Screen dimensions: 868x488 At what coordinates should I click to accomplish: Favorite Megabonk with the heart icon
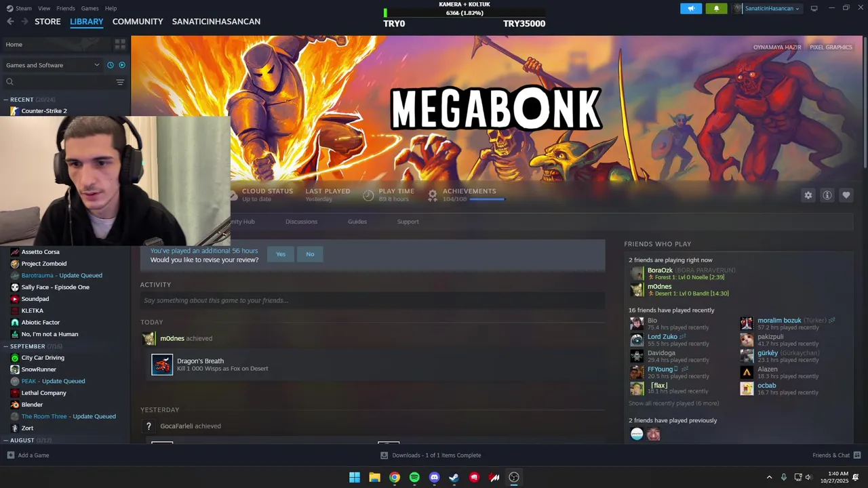pyautogui.click(x=846, y=195)
